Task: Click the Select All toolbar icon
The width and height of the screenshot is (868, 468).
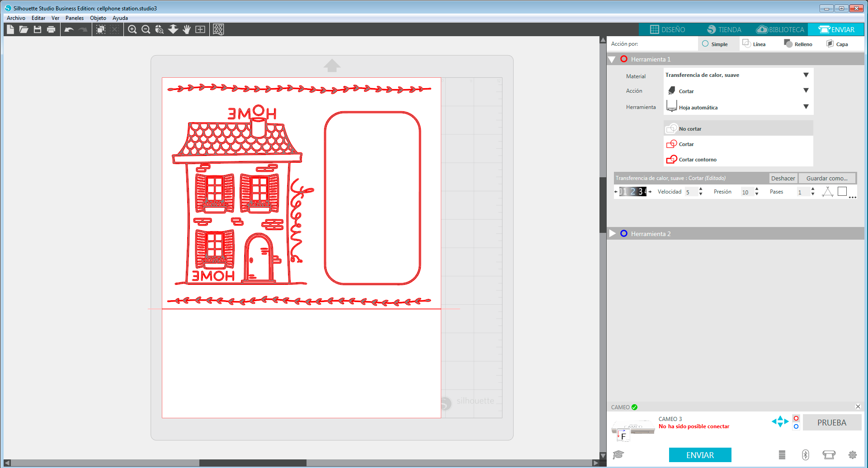Action: 101,29
